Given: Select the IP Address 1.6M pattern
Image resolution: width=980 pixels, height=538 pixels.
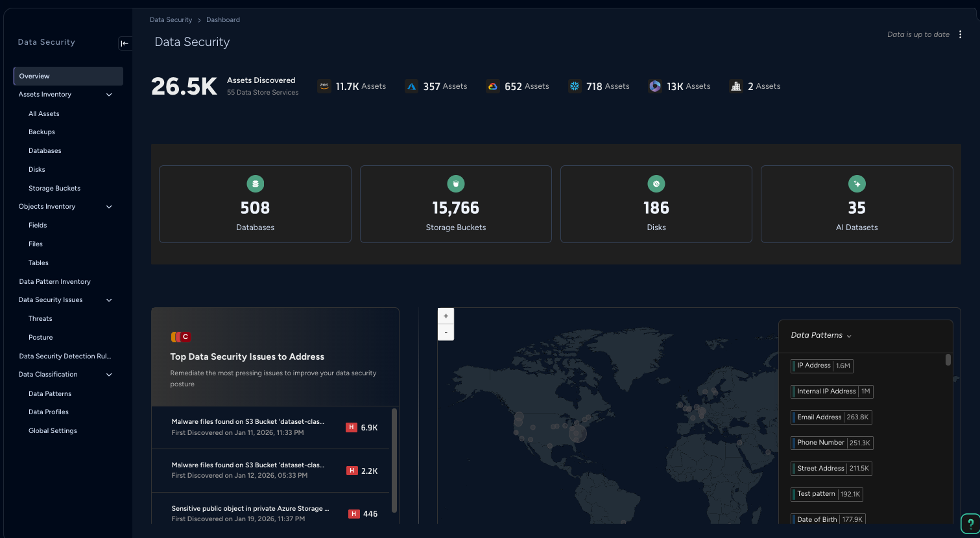Looking at the screenshot, I should (822, 366).
